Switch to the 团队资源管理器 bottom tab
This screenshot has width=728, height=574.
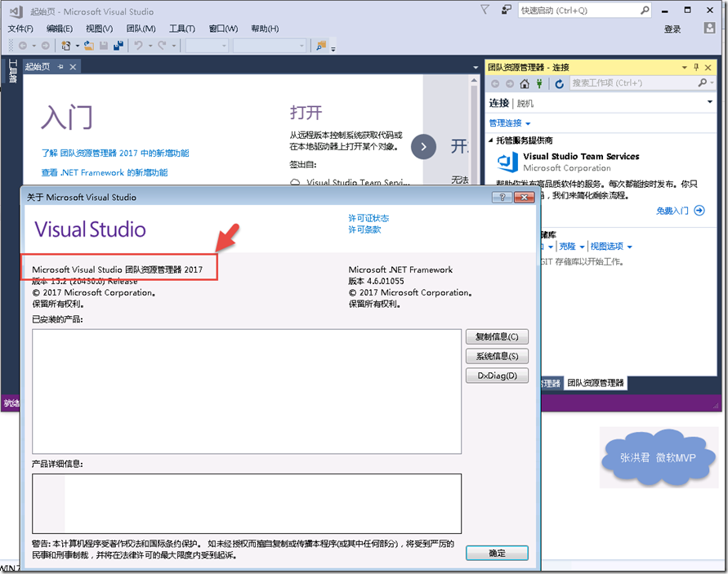pyautogui.click(x=596, y=383)
